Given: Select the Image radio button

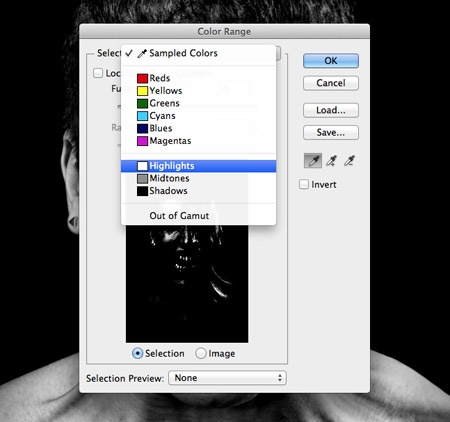Looking at the screenshot, I should [x=201, y=353].
